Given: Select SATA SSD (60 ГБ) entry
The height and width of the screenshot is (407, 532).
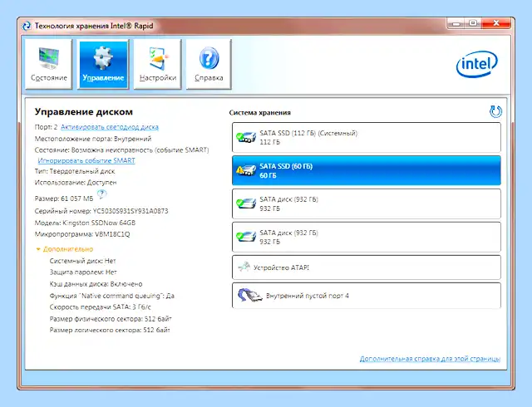Looking at the screenshot, I should pos(367,170).
